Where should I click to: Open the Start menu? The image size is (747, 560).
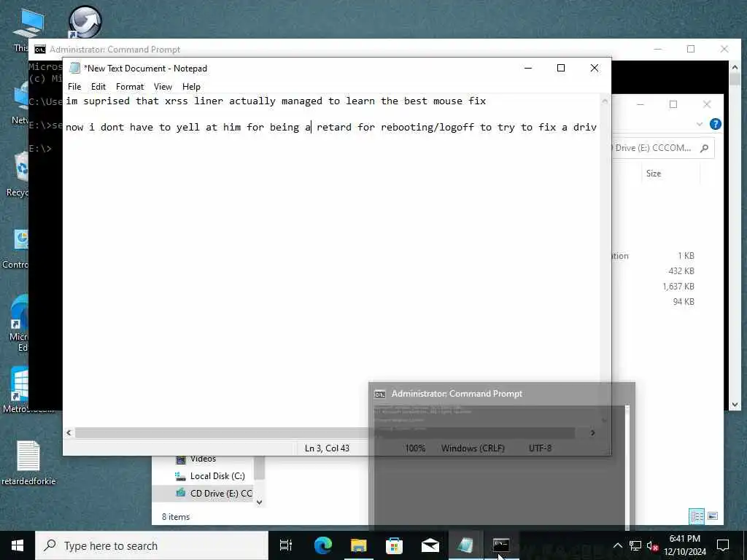coord(18,545)
